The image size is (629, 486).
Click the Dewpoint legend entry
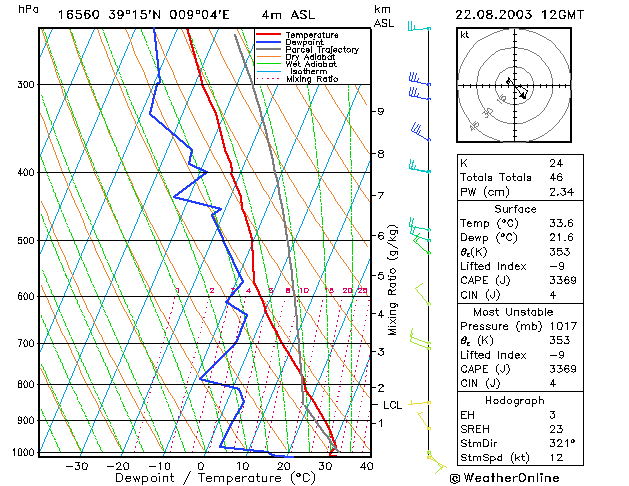(290, 42)
